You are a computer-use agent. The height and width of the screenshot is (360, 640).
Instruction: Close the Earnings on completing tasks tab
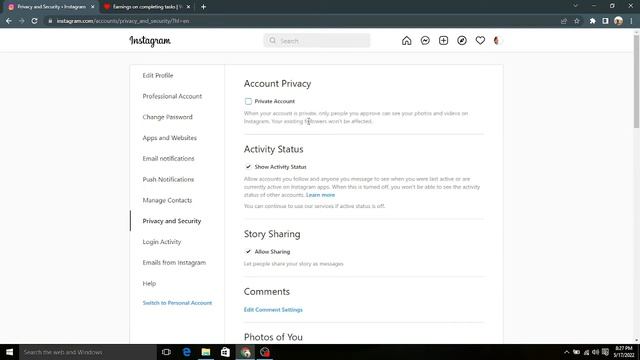pos(188,7)
